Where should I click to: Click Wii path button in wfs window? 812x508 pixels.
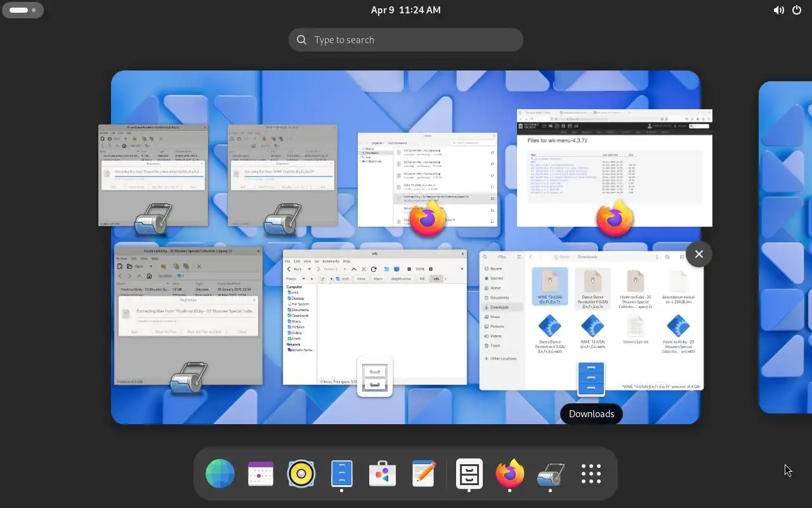click(422, 279)
